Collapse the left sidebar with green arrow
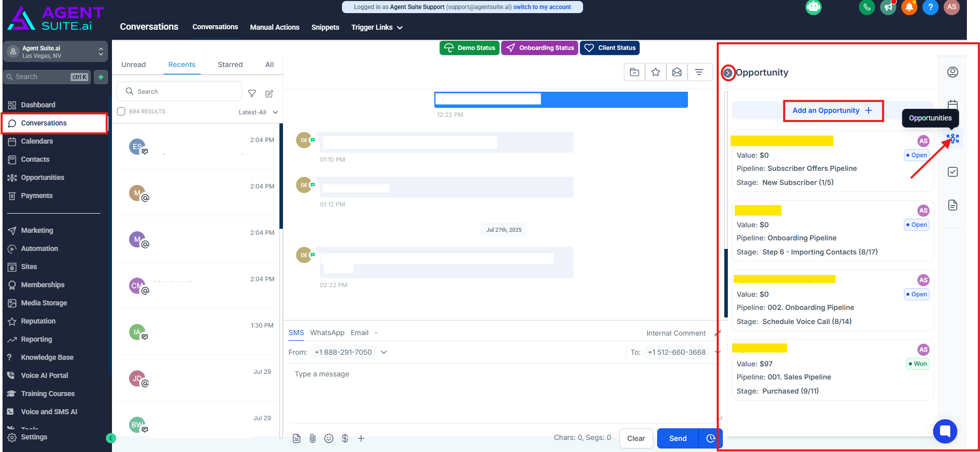 click(x=111, y=438)
